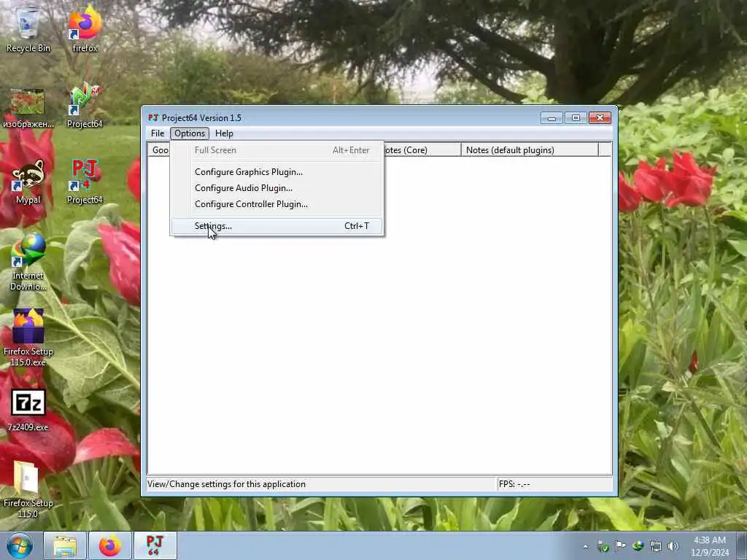Choose Configure Graphics Plugin...
Image resolution: width=747 pixels, height=560 pixels.
click(276, 172)
